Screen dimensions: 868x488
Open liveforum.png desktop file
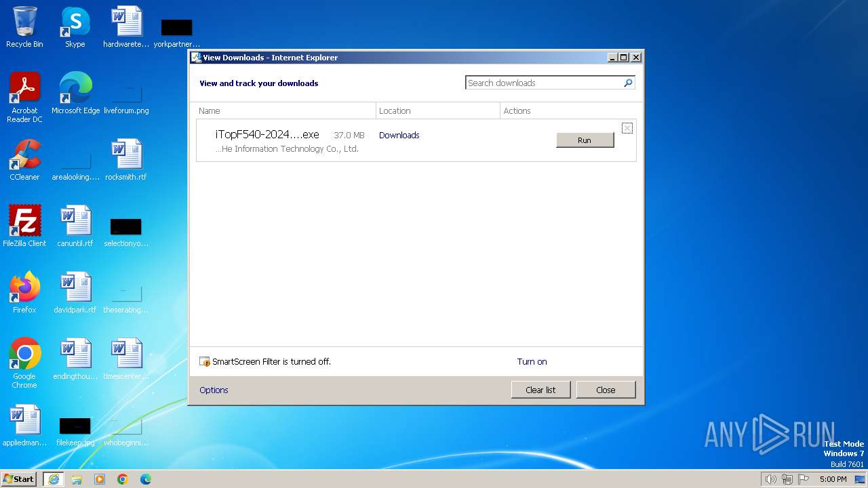(x=126, y=99)
